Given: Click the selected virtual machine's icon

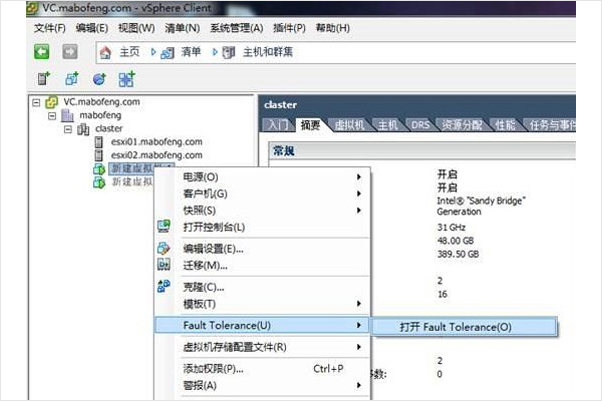Looking at the screenshot, I should (99, 169).
